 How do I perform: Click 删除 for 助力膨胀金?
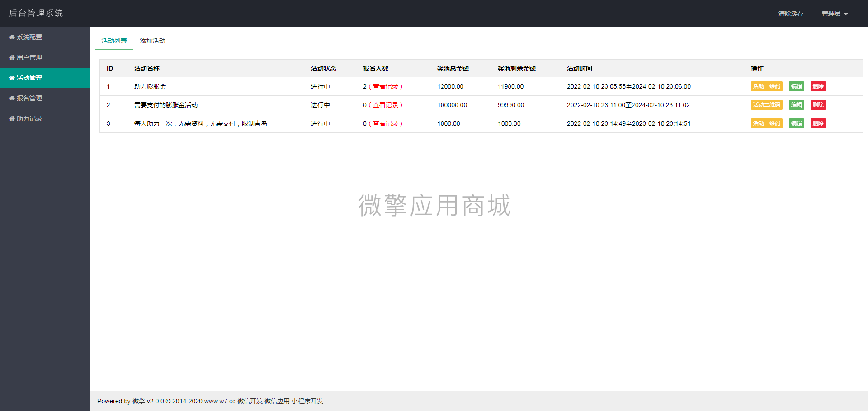click(x=818, y=86)
